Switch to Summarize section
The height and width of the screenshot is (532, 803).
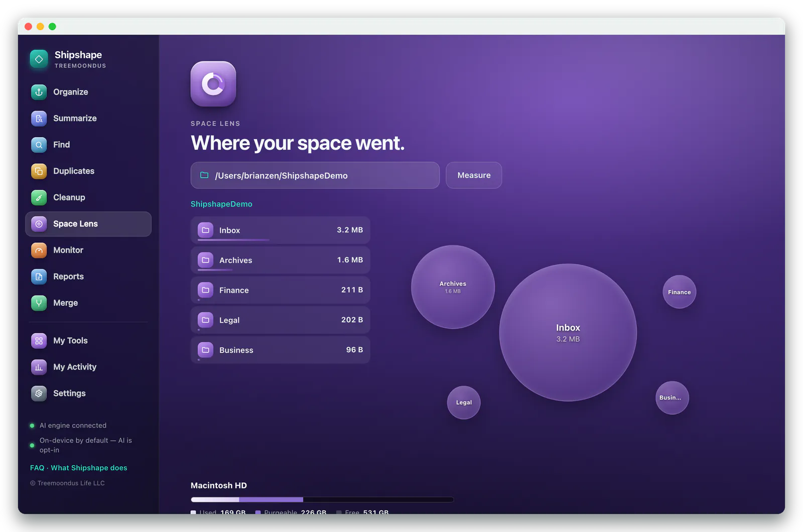(x=75, y=118)
